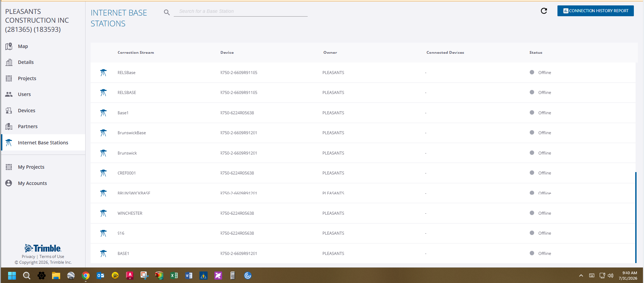Open the Windows Start menu
The height and width of the screenshot is (283, 644).
point(12,276)
